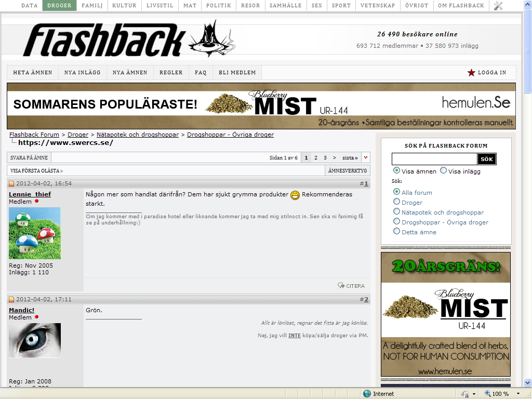Click the zoom magnifier icon in status bar
The height and width of the screenshot is (399, 532).
tap(487, 394)
